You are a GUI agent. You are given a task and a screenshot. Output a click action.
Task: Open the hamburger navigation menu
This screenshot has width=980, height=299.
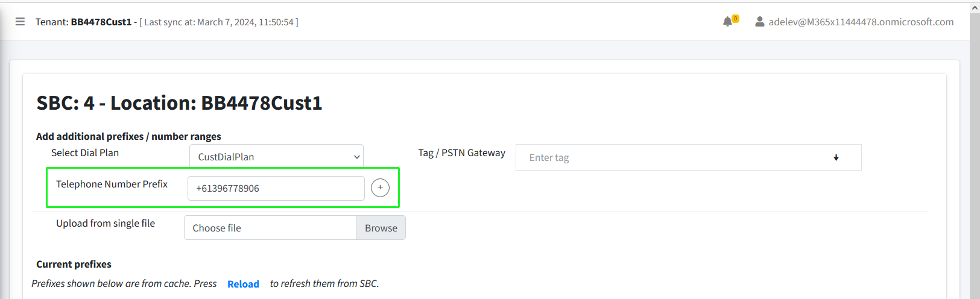20,22
